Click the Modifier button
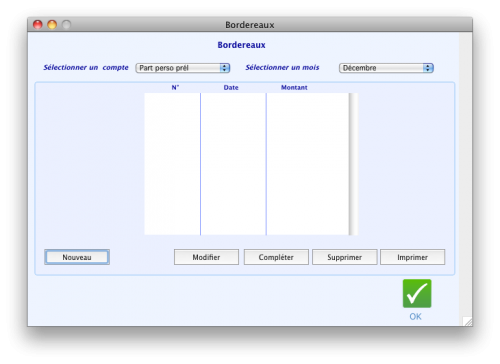The height and width of the screenshot is (364, 500). click(x=206, y=257)
